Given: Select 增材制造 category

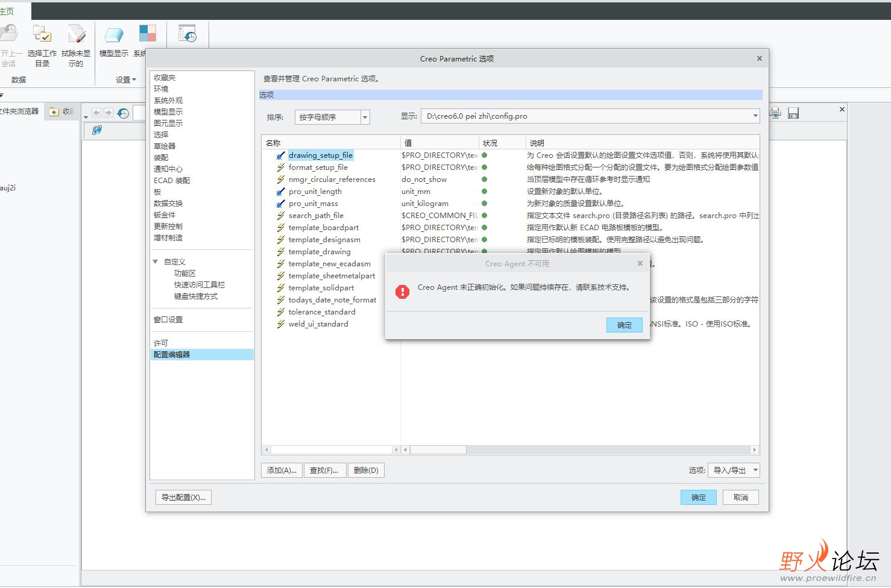Looking at the screenshot, I should (x=168, y=238).
